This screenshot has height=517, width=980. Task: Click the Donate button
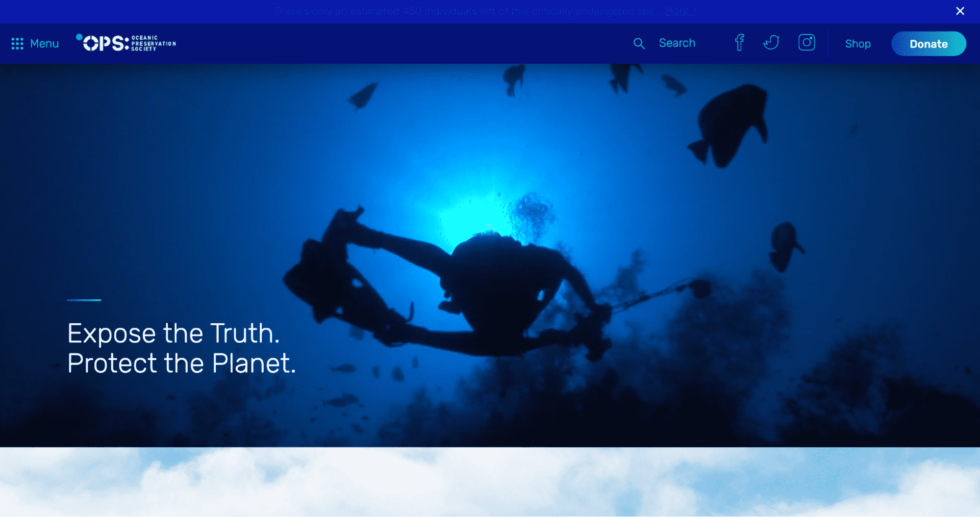click(928, 43)
